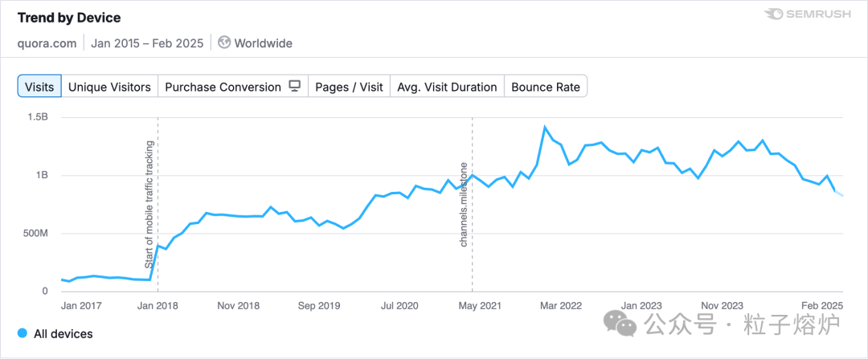Click the quora.com domain text
Screen dimensions: 868x359
tap(47, 43)
